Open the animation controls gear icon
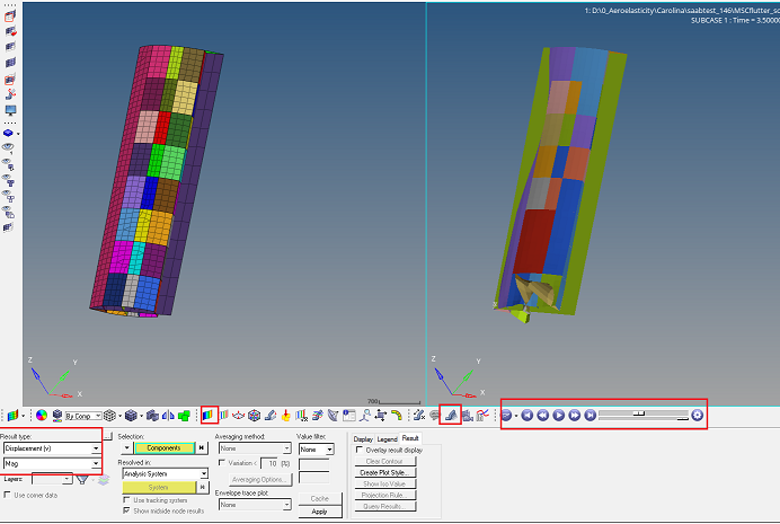This screenshot has height=524, width=780. point(697,415)
